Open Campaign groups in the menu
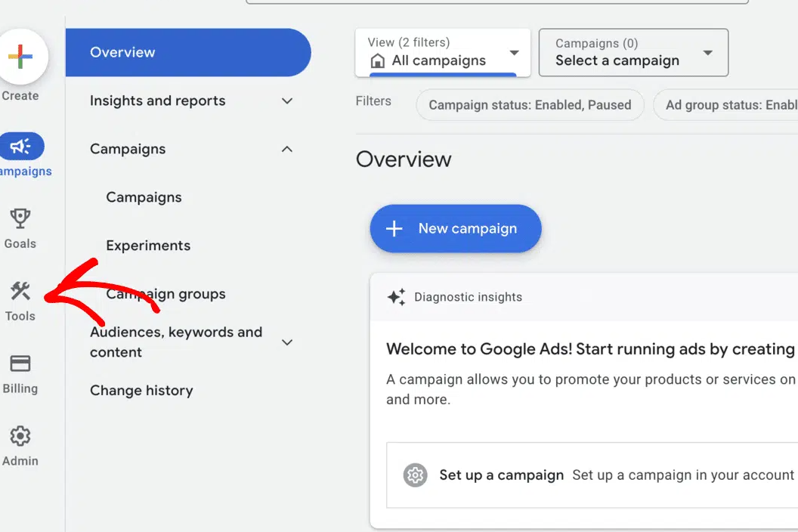The width and height of the screenshot is (798, 532). [x=166, y=294]
